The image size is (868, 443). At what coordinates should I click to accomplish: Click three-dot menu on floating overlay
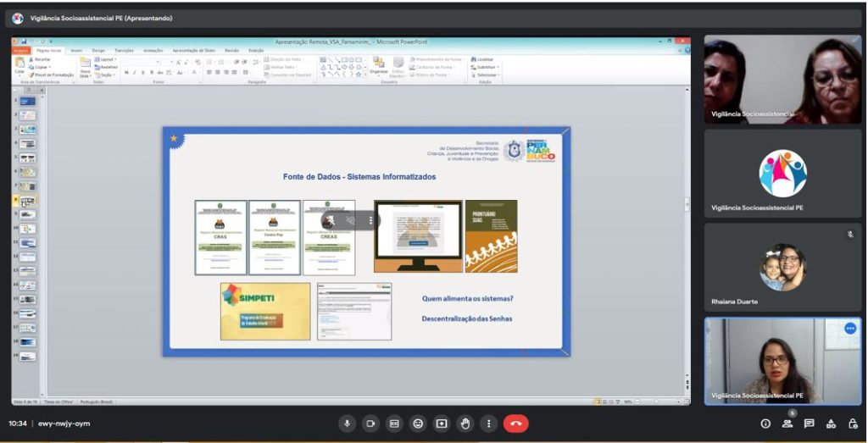point(370,220)
